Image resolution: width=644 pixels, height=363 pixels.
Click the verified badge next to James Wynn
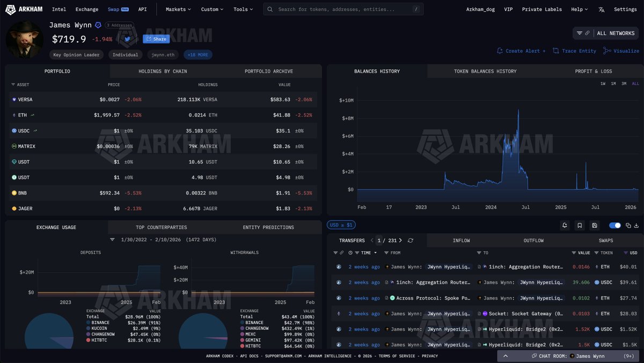pyautogui.click(x=98, y=25)
